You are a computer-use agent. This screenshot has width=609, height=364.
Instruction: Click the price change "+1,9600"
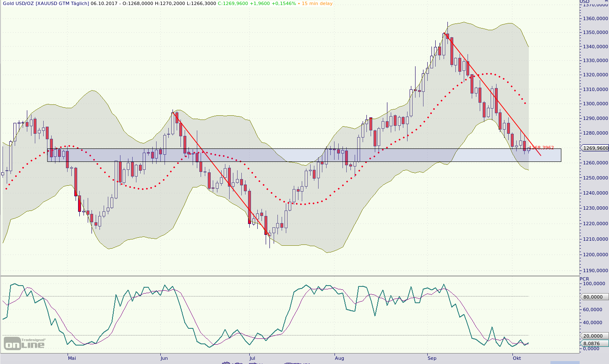(259, 3)
